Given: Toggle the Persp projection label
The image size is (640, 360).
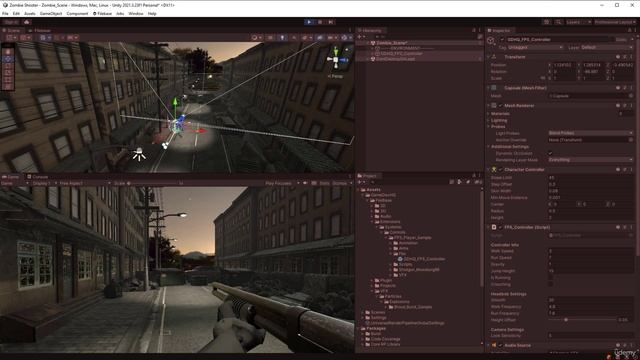Looking at the screenshot, I should click(x=336, y=76).
